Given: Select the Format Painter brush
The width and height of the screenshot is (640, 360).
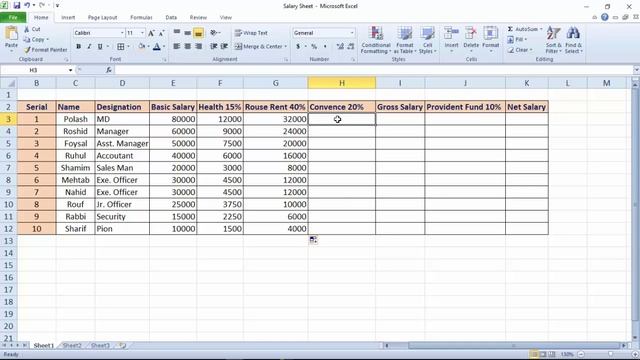Looking at the screenshot, I should 27,50.
